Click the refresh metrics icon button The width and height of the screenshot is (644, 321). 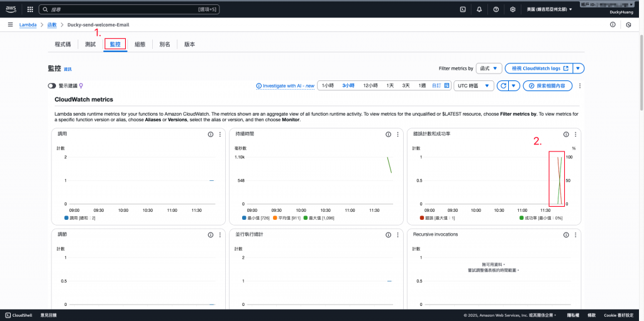(x=502, y=86)
